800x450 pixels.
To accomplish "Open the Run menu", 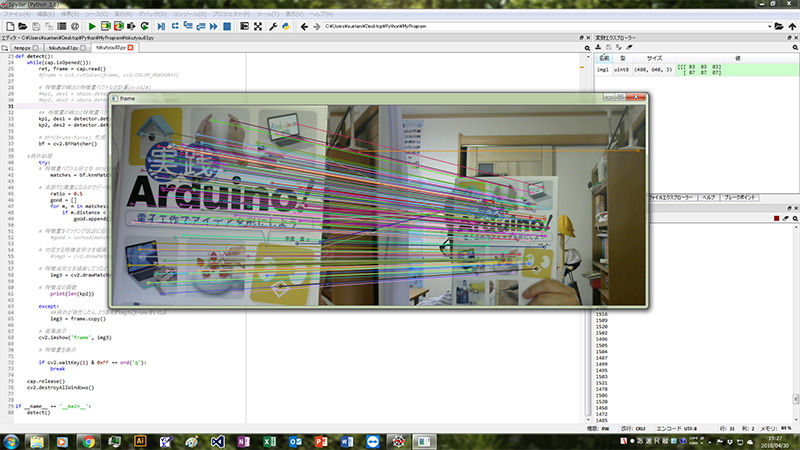I will pyautogui.click(x=121, y=14).
